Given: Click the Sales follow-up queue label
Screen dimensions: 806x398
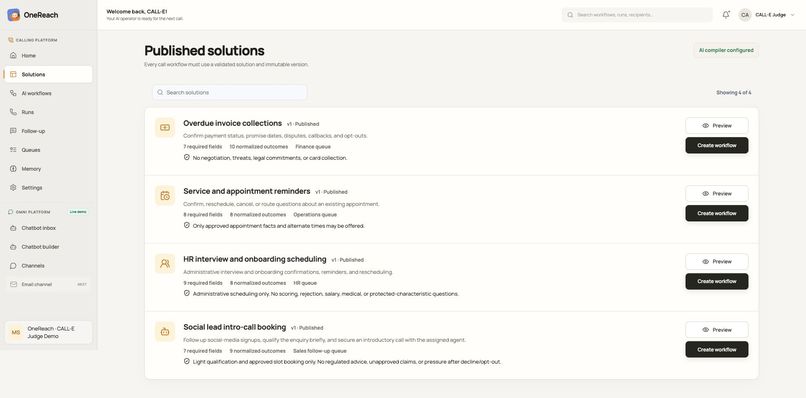Looking at the screenshot, I should pyautogui.click(x=320, y=351).
